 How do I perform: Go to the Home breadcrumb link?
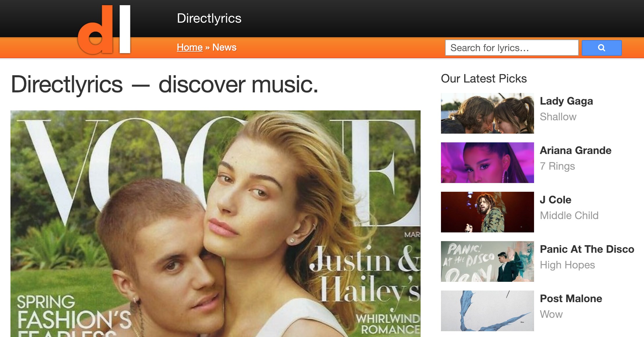pos(190,47)
